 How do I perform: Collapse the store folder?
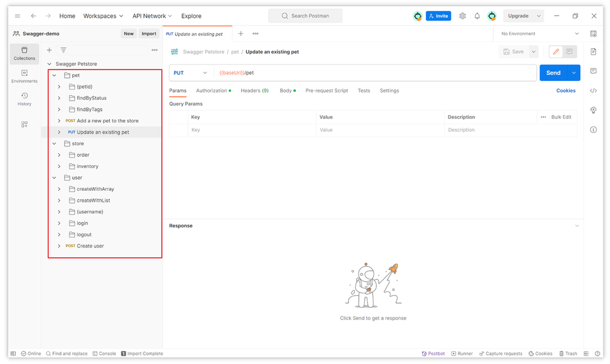pyautogui.click(x=54, y=144)
